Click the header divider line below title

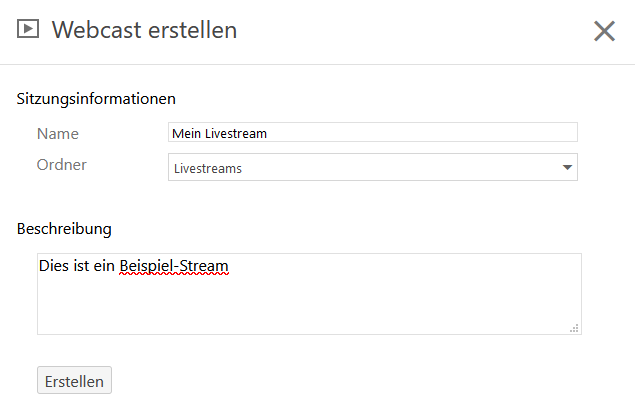pos(318,64)
